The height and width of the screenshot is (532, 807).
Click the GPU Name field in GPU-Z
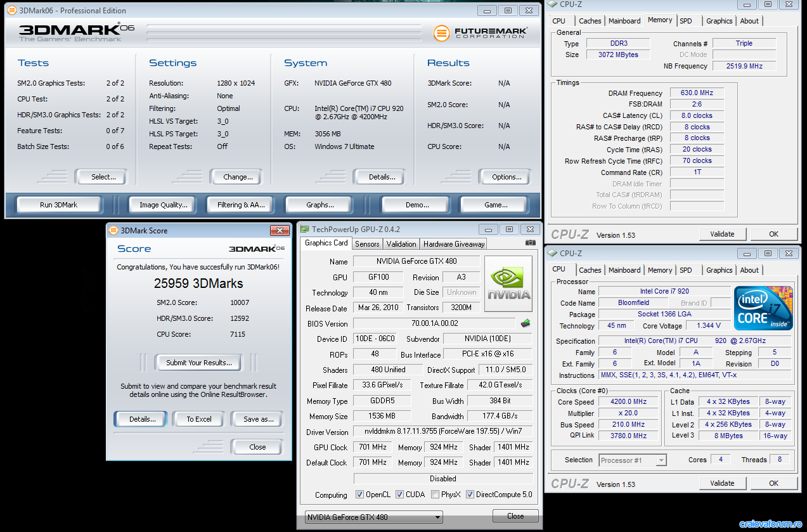click(417, 261)
